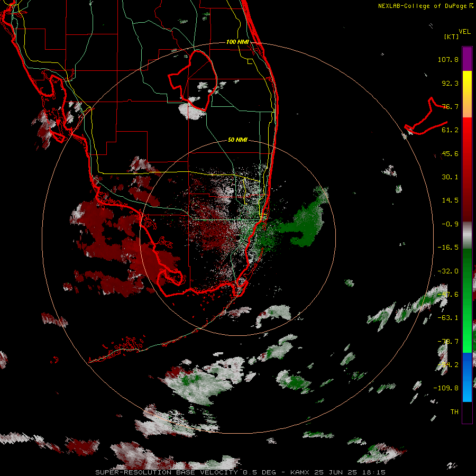Click the KAMX 25 JUN 25 18:15 timestamp
Screen dimensions: 476x476
coord(338,472)
